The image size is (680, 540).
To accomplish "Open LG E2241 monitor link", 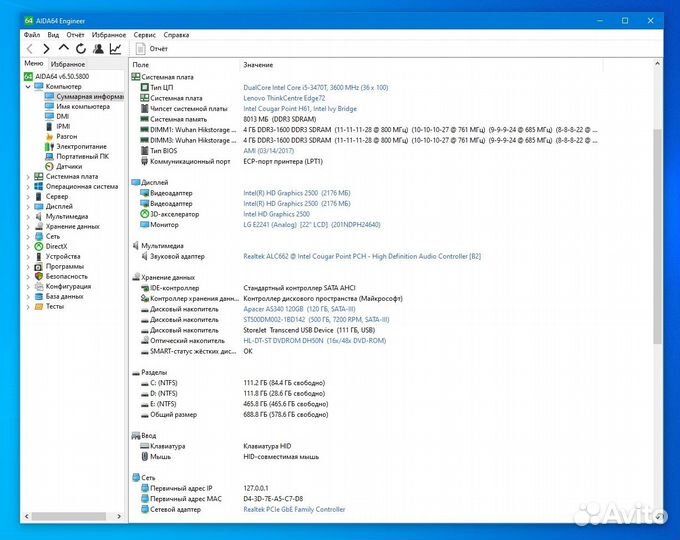I will [312, 225].
